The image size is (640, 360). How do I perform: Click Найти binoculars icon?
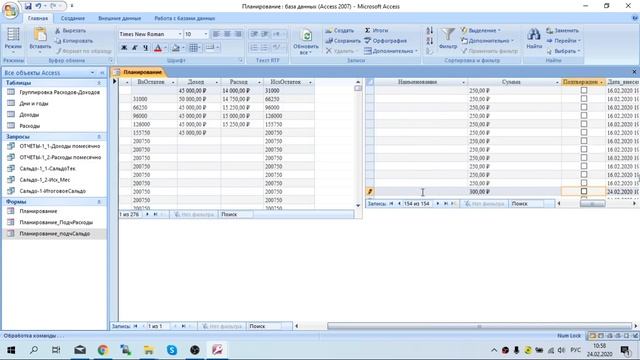click(x=533, y=34)
